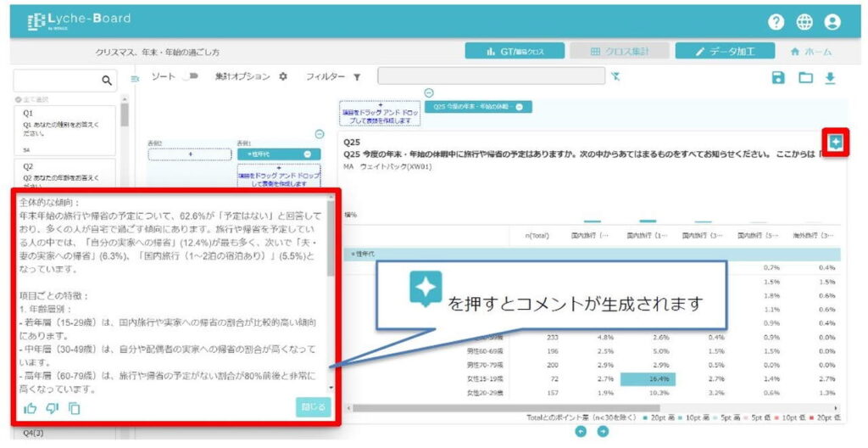Collapse the question list panel icon
Screen dimensions: 868x448
(x=135, y=79)
